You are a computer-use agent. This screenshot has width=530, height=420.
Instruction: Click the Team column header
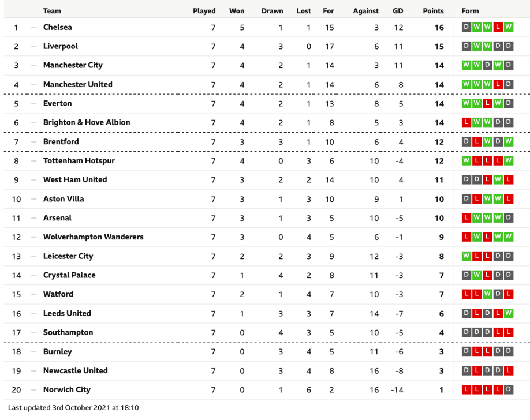pos(52,11)
